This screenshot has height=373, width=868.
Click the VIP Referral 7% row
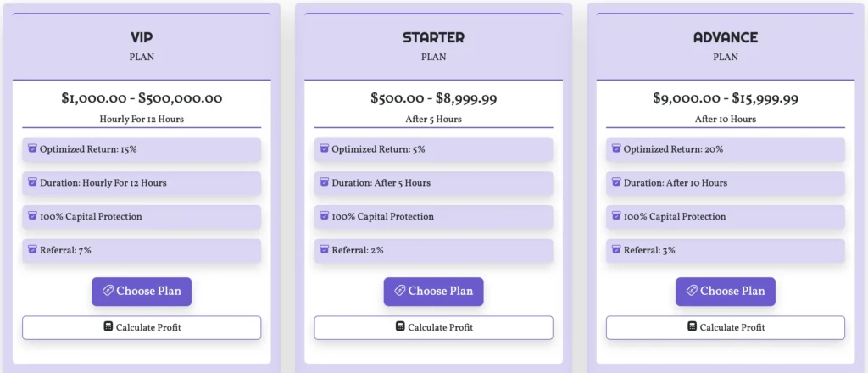pos(142,250)
